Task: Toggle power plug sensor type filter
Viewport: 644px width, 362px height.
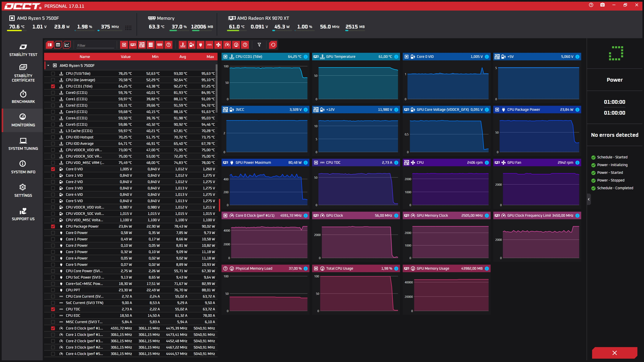Action: pos(201,45)
